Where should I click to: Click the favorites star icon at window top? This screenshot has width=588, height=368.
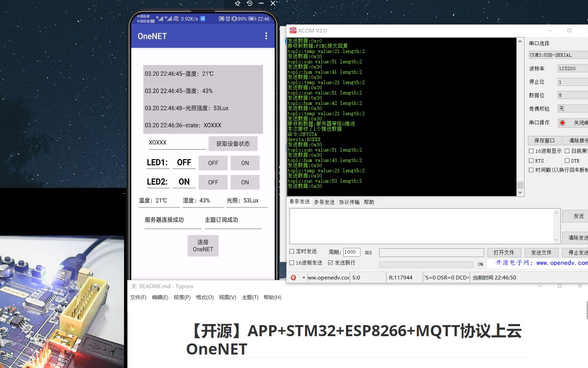pyautogui.click(x=237, y=3)
